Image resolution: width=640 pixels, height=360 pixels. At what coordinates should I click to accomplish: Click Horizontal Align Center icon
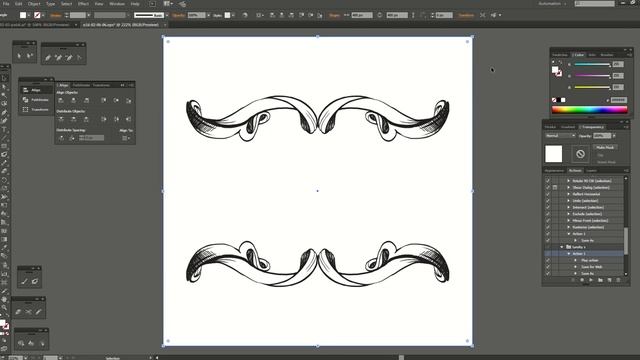pyautogui.click(x=73, y=100)
